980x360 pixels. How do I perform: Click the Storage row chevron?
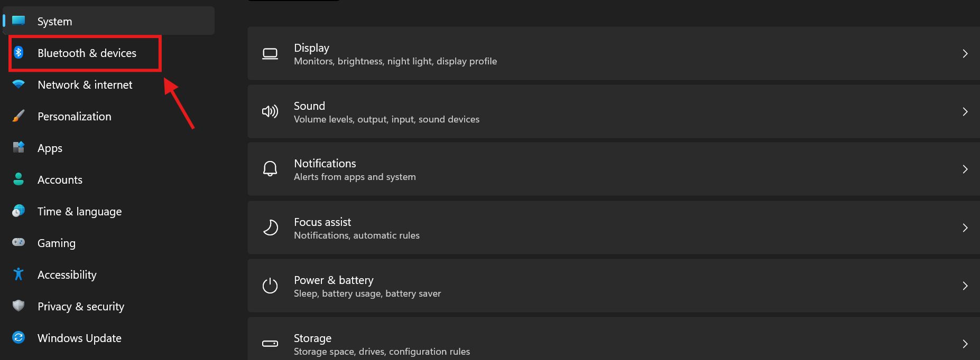965,344
